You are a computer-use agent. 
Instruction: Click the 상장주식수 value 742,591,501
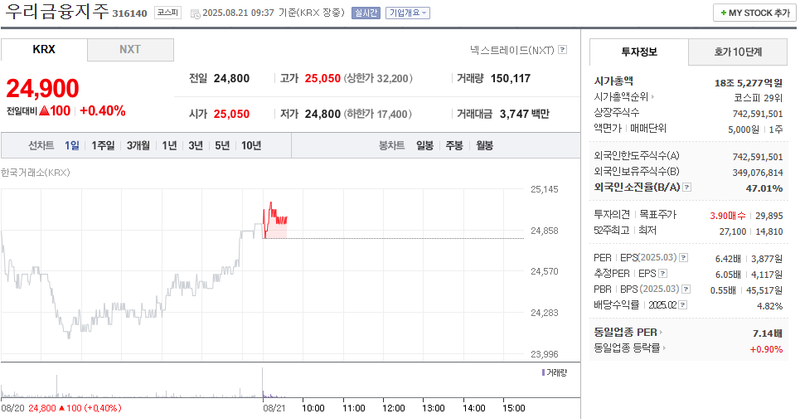tap(758, 114)
